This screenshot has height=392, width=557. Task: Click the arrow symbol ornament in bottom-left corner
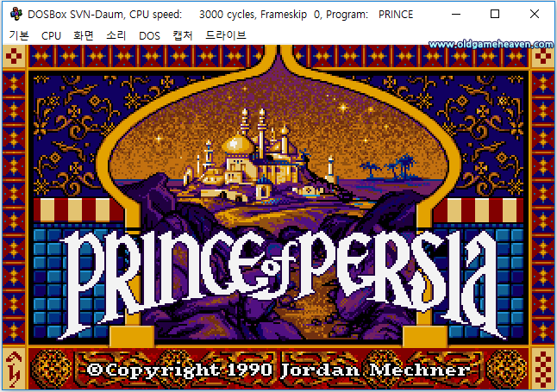pos(14,369)
